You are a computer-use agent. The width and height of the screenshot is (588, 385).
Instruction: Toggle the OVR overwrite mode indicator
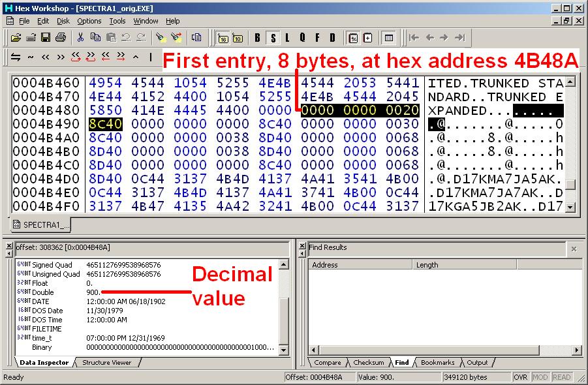(x=521, y=377)
